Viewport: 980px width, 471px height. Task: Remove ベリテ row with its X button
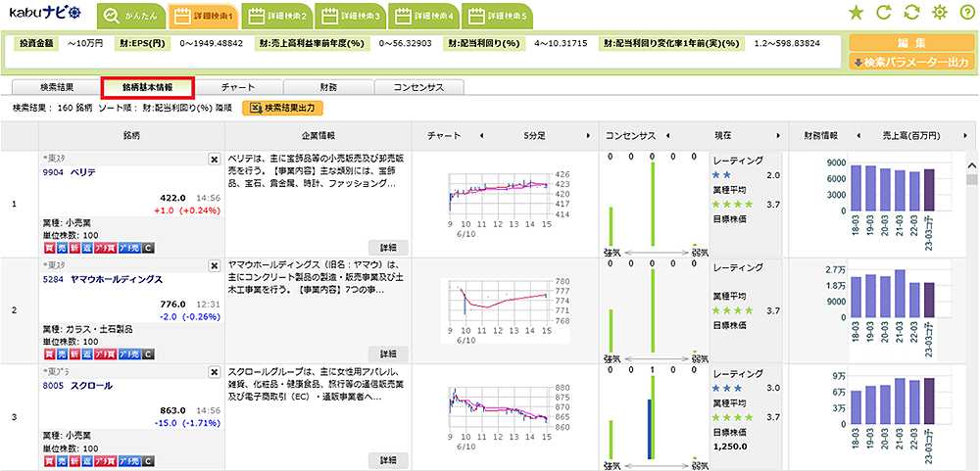(x=214, y=160)
